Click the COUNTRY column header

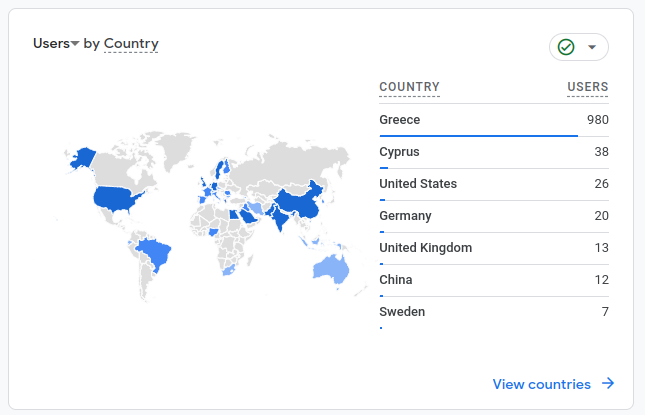409,87
